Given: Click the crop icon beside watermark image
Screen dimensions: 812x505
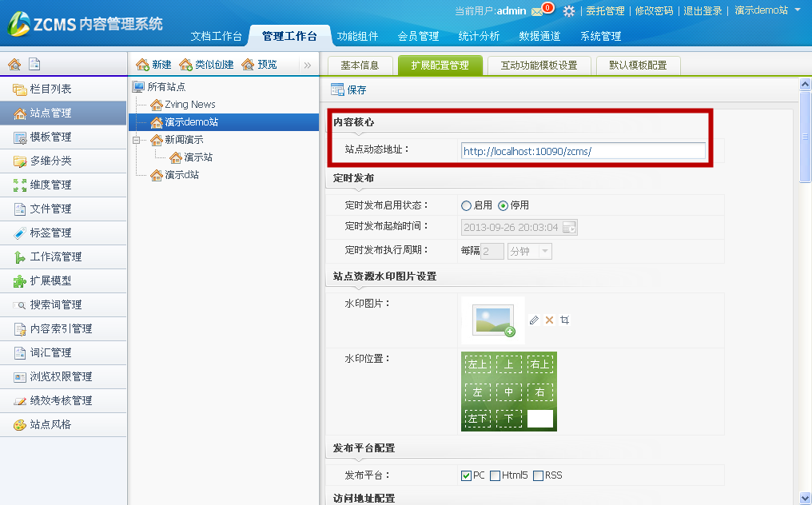Looking at the screenshot, I should [565, 320].
